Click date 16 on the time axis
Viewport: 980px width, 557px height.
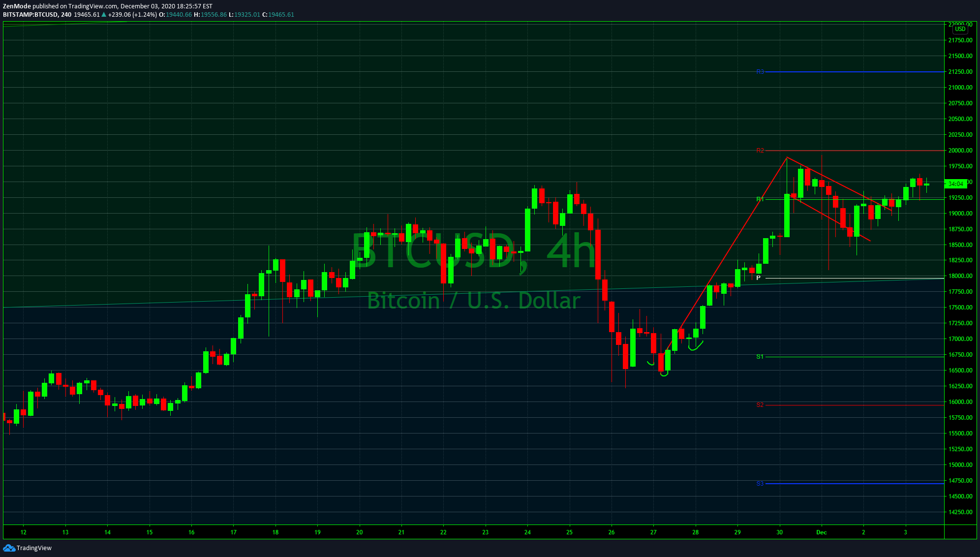point(191,532)
